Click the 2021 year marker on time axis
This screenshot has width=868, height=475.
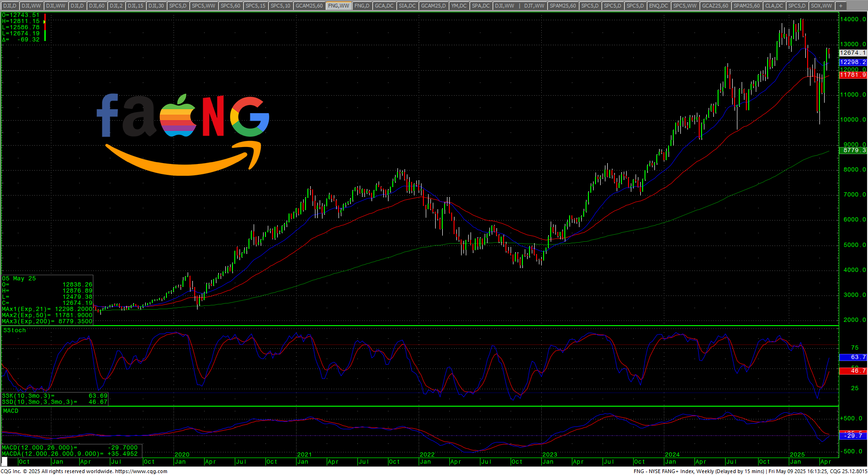tap(305, 455)
